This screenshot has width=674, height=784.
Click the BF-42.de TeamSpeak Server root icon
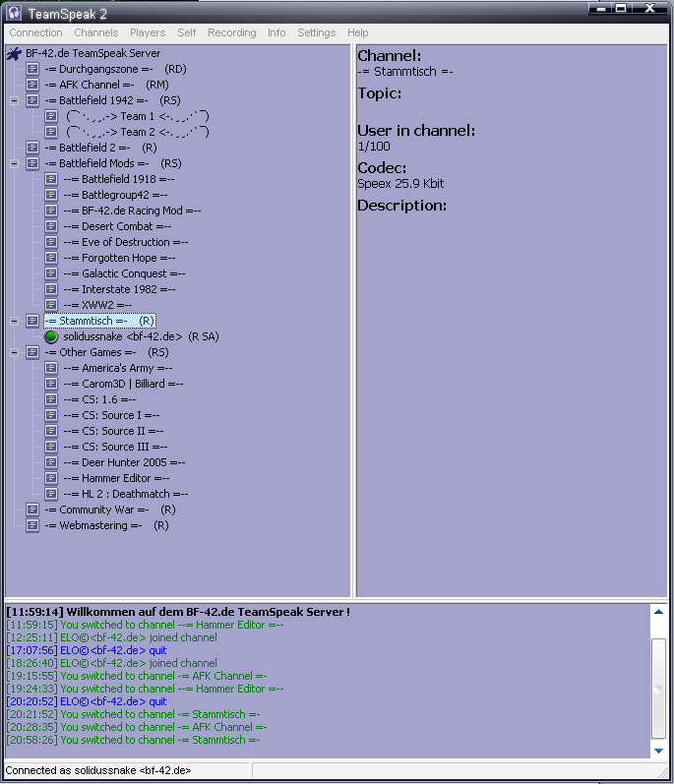click(14, 53)
